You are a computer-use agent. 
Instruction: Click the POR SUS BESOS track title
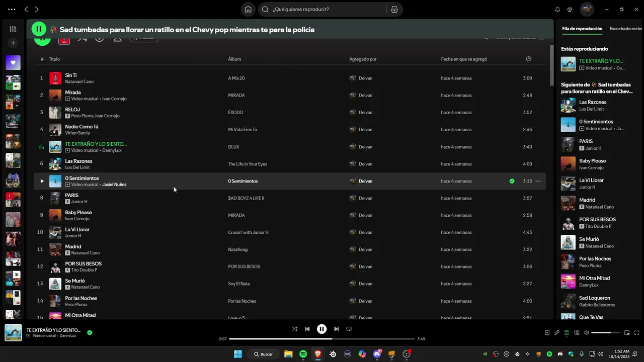click(x=83, y=263)
